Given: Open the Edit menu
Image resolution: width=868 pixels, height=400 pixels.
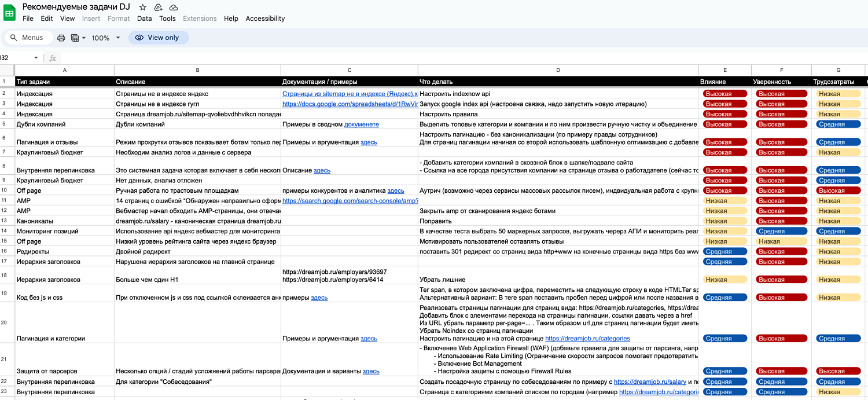Looking at the screenshot, I should pyautogui.click(x=47, y=19).
